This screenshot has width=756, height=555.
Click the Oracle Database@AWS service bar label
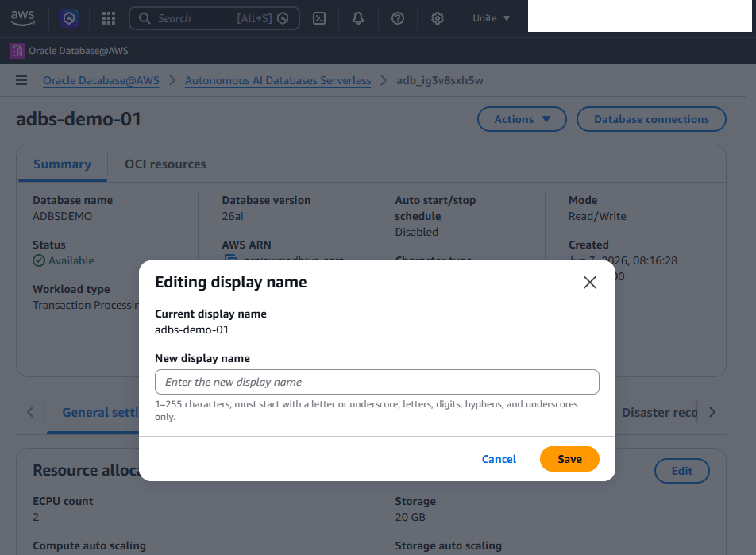79,51
